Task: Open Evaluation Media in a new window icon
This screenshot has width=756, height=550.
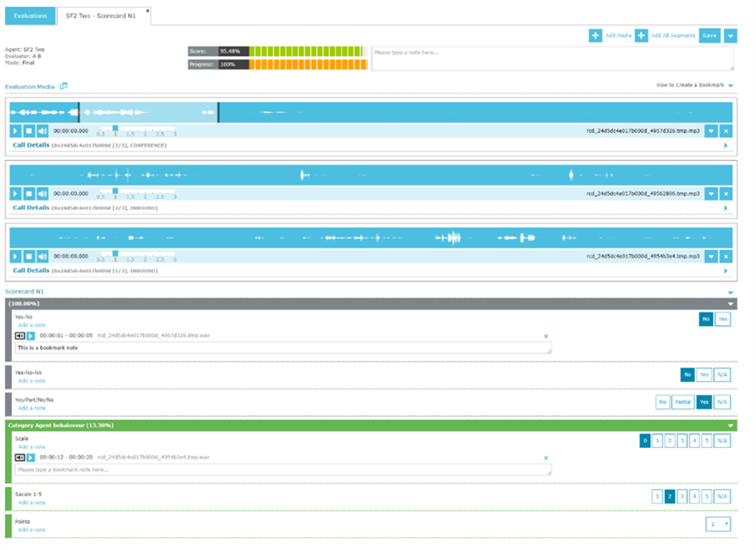Action: coord(64,86)
